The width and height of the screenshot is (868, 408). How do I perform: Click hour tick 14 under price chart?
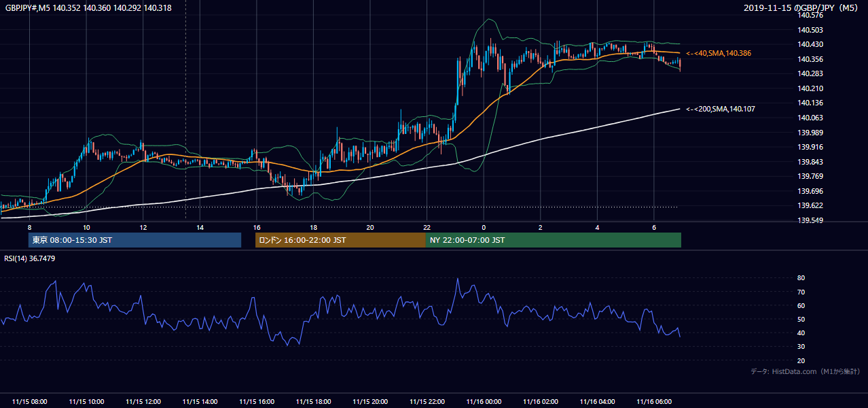(x=200, y=227)
